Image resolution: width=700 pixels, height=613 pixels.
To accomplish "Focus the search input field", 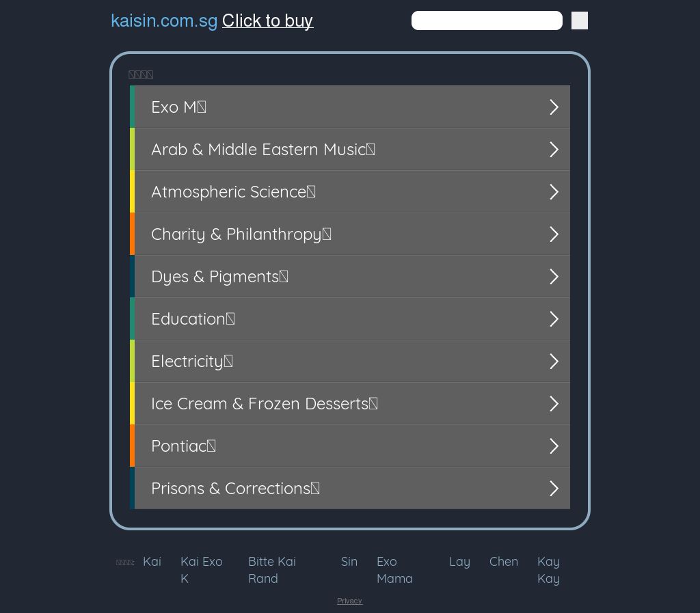I will 487,21.
